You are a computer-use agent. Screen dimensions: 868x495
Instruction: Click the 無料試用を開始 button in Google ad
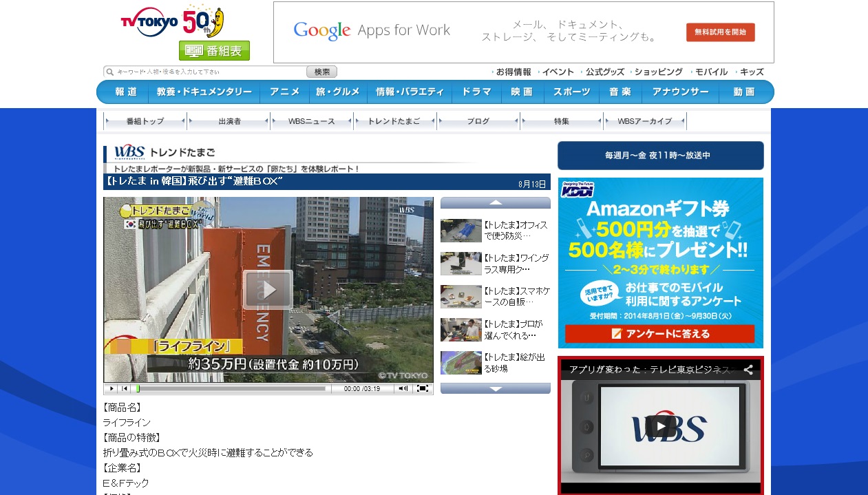(720, 32)
